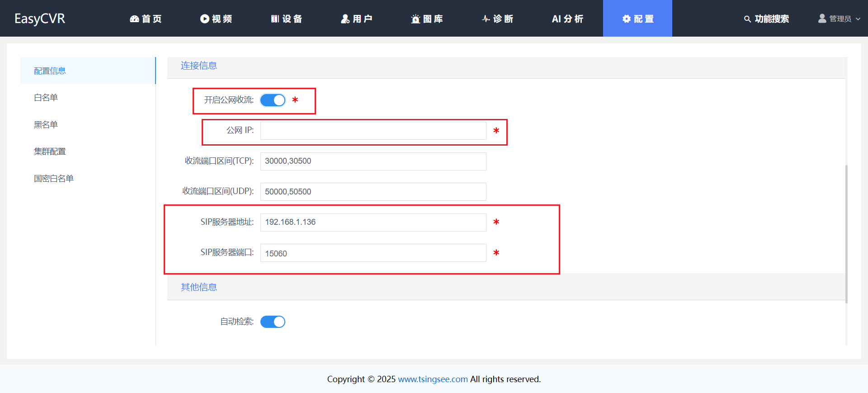Click the alarm gallery icon in navbar

click(415, 19)
